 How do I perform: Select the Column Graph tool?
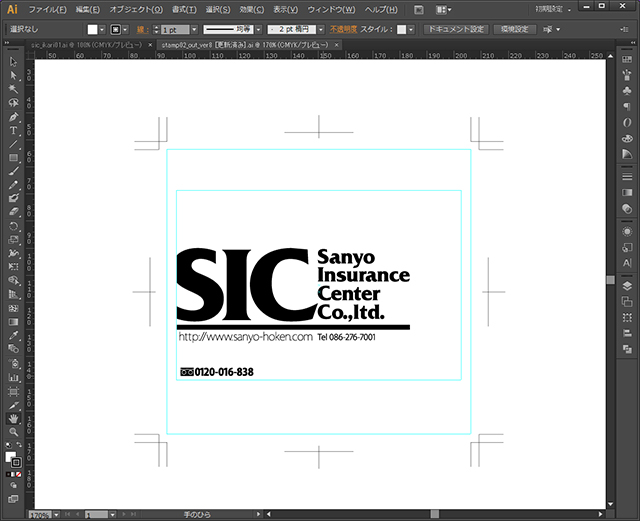point(13,377)
